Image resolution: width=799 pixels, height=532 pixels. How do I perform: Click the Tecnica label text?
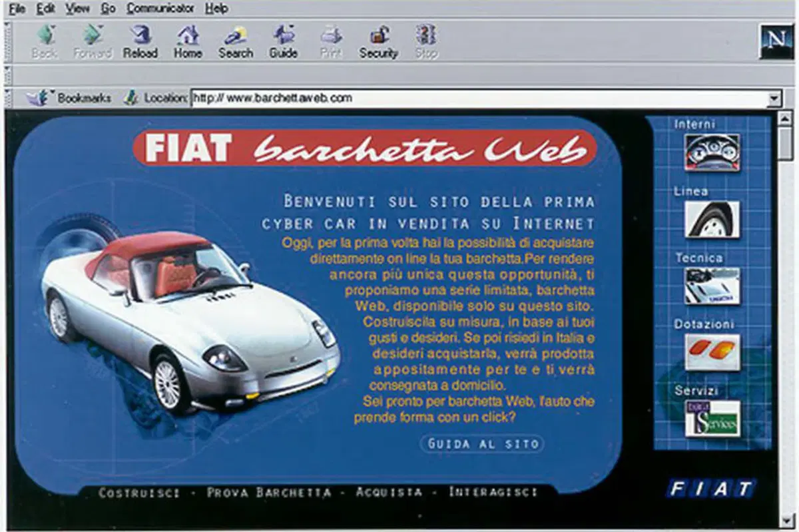[x=698, y=258]
